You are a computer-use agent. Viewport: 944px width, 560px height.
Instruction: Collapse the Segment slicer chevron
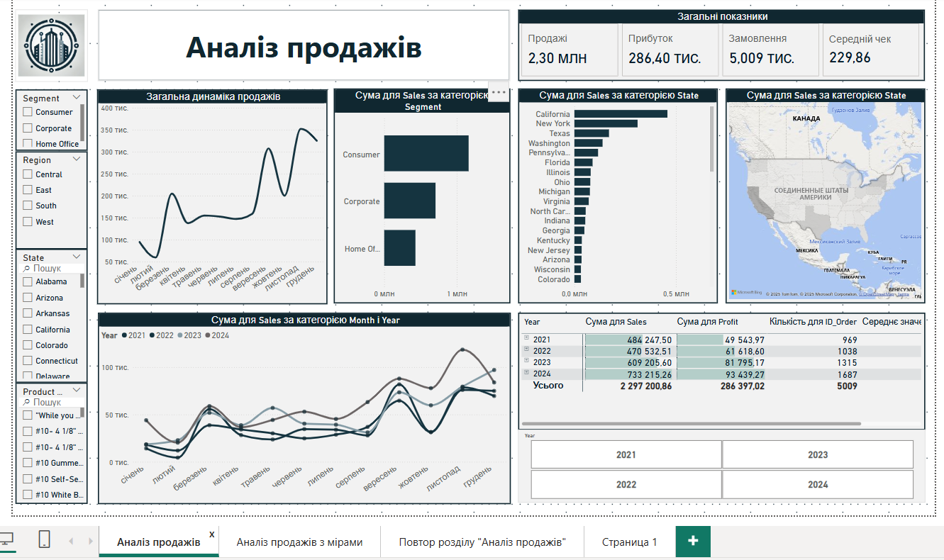click(x=77, y=98)
